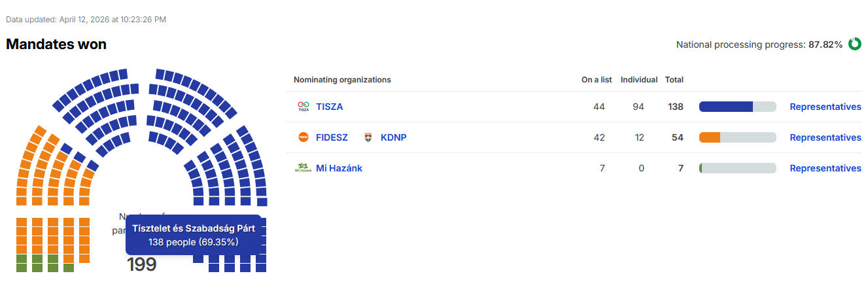Select the "Individual" column header
The image size is (868, 297).
[639, 80]
